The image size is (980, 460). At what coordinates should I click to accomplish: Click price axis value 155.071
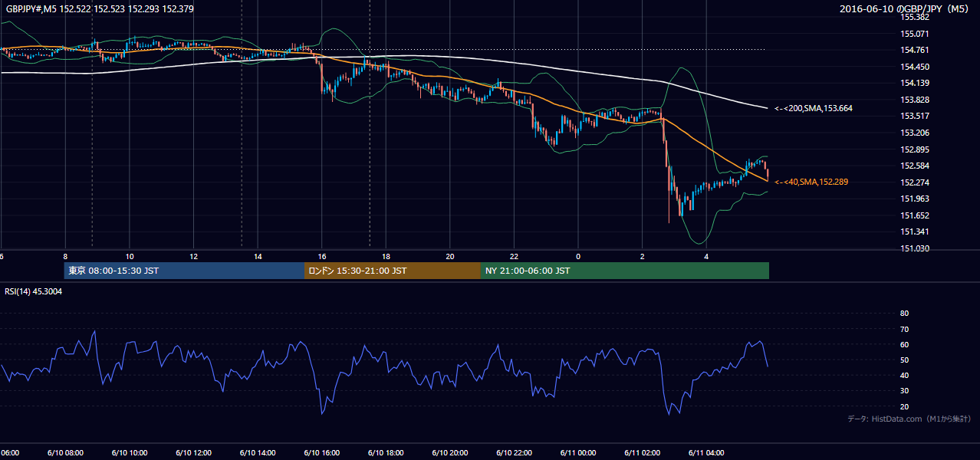tap(916, 34)
